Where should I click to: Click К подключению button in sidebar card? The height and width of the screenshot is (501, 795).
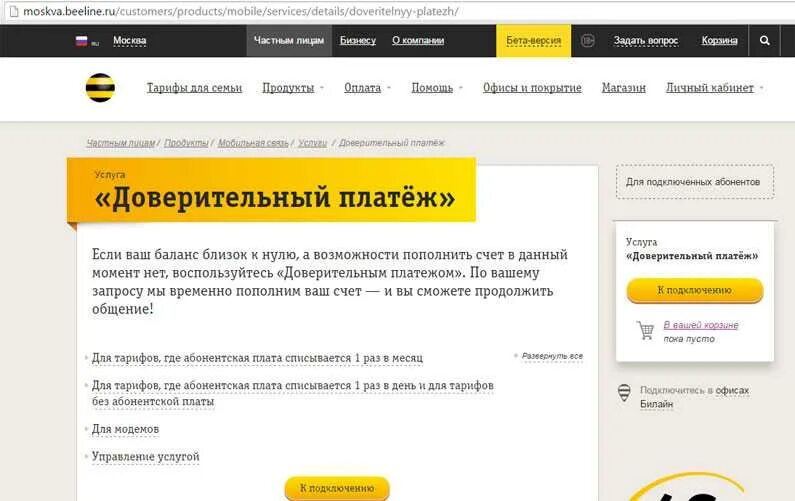(695, 290)
